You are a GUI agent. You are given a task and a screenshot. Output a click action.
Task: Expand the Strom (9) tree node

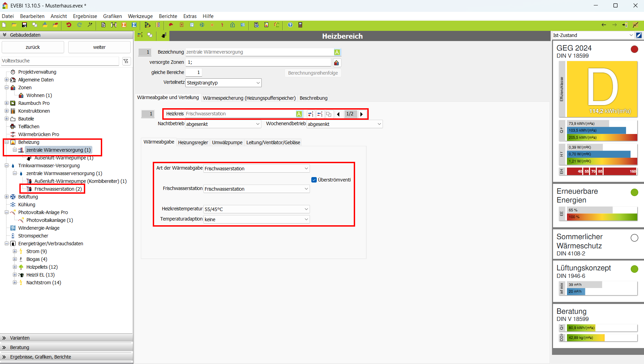pos(15,251)
